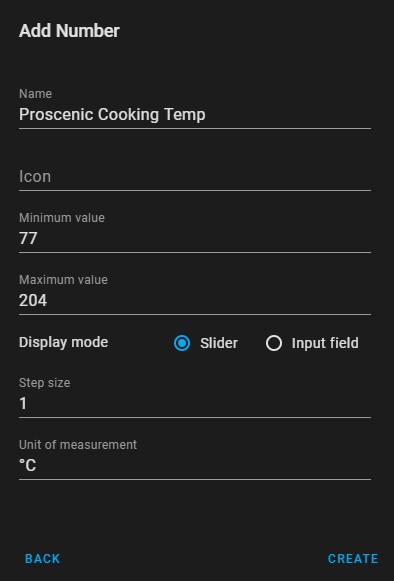
Task: Focus the empty Icon field
Action: 195,176
